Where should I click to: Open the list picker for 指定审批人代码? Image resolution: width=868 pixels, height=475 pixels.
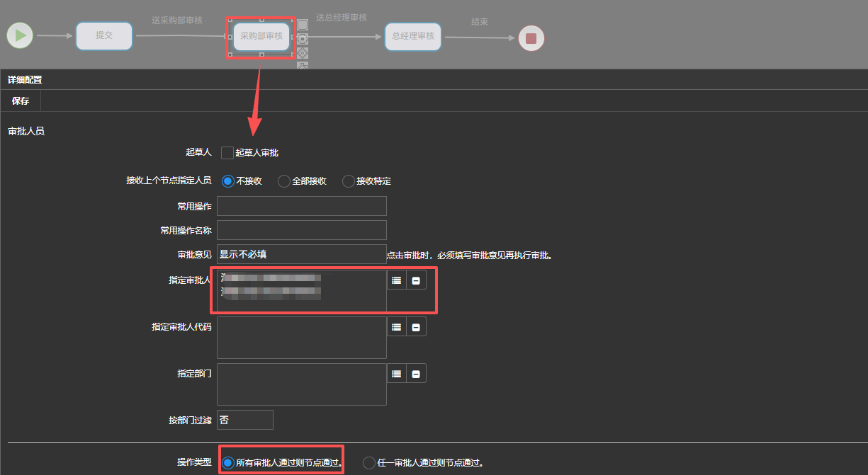396,327
